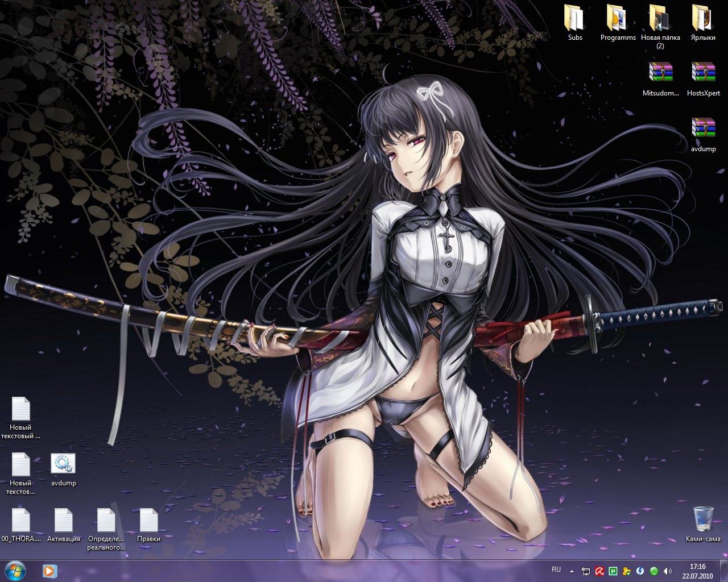Open the Ками-сама recycle bin
This screenshot has width=728, height=582.
(703, 523)
